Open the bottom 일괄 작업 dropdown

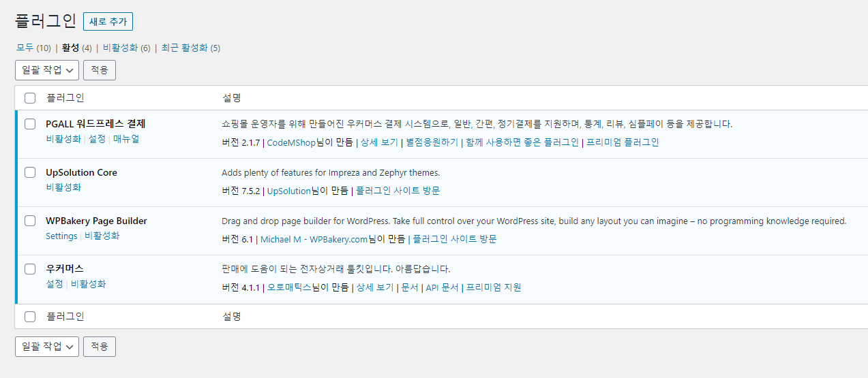(x=47, y=347)
